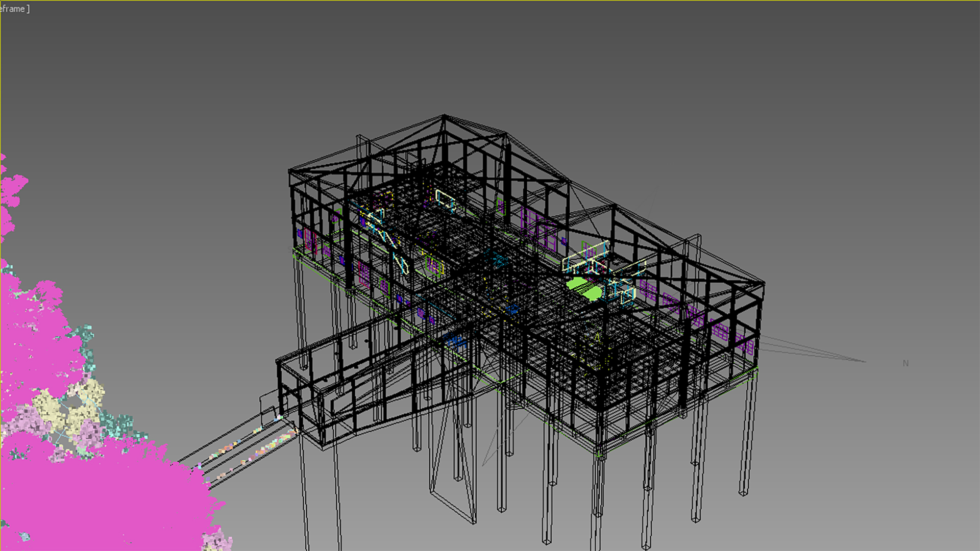This screenshot has width=980, height=551.
Task: Click the far-right stilt column base
Action: pos(743,492)
